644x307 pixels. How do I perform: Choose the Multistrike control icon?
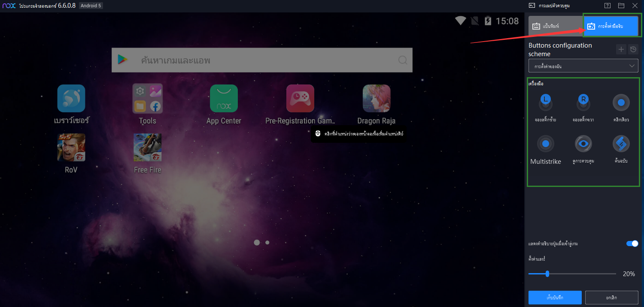click(545, 144)
